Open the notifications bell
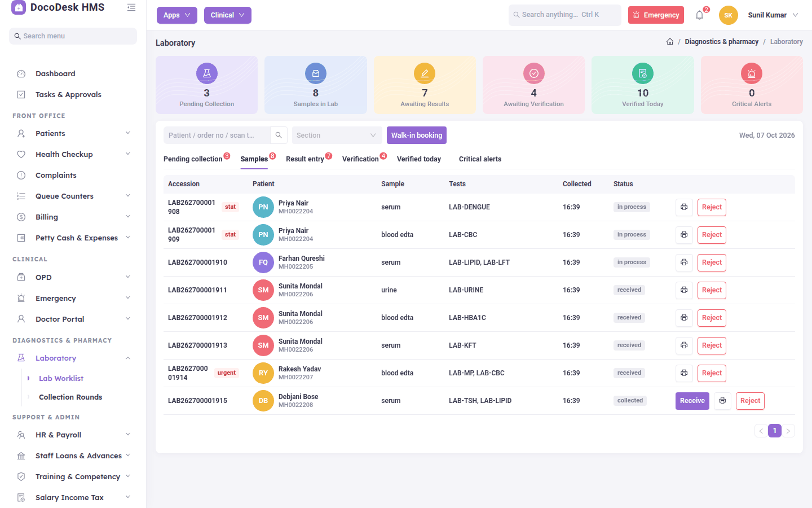Screen dimensions: 812x508 (x=700, y=15)
